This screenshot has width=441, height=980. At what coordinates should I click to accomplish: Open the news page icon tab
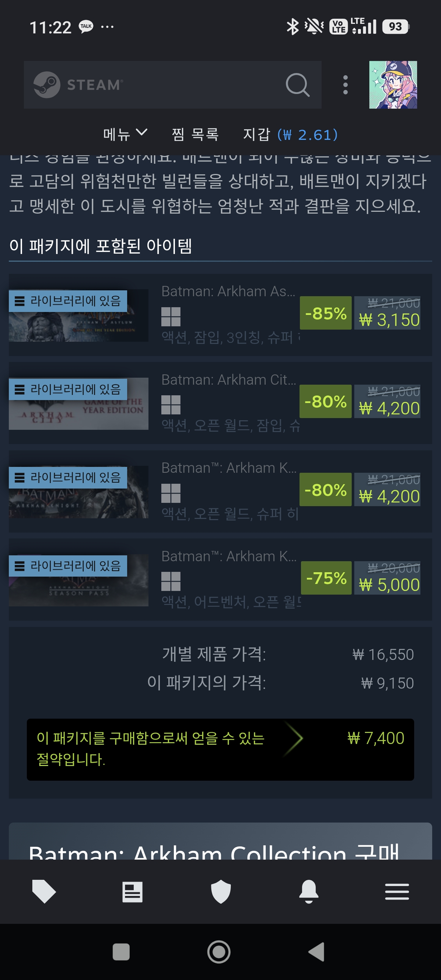tap(132, 891)
